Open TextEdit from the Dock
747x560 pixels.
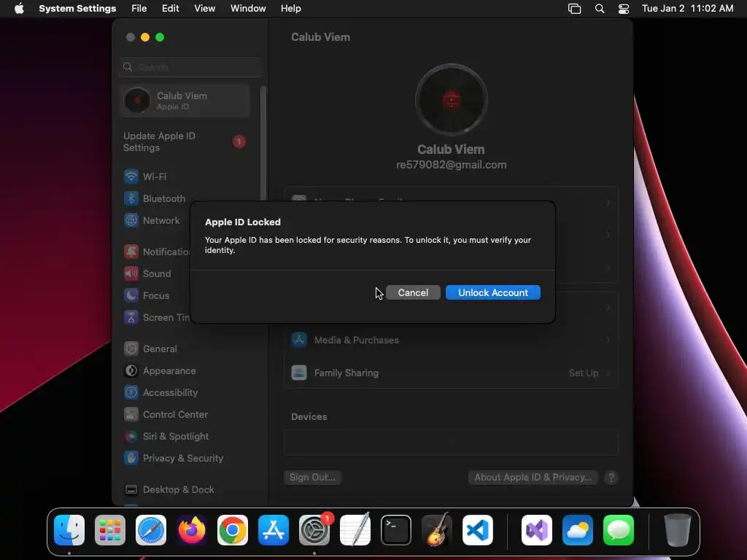coord(355,530)
